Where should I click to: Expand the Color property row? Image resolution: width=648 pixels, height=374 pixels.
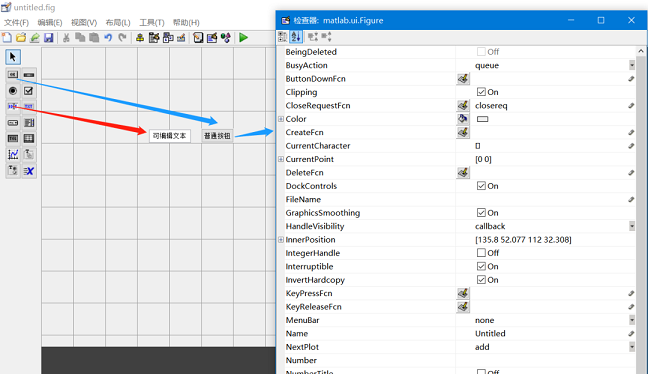pyautogui.click(x=281, y=119)
